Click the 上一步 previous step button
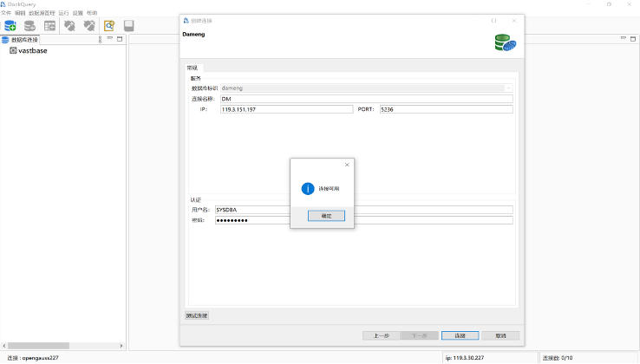The image size is (640, 364). pyautogui.click(x=382, y=335)
